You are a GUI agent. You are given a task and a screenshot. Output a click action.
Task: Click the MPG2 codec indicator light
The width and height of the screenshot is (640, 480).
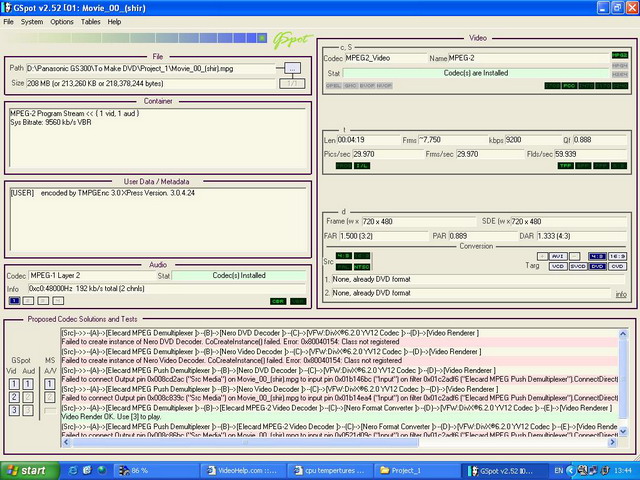(x=620, y=55)
